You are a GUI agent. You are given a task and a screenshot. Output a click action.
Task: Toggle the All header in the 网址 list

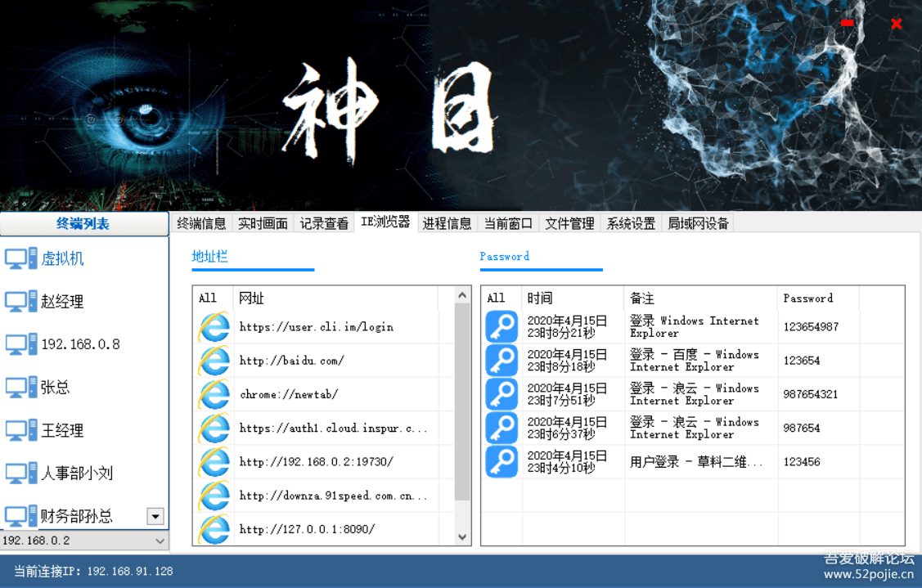(x=206, y=298)
